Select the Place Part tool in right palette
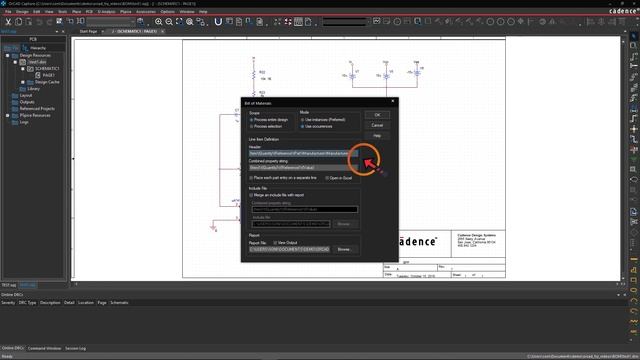Image resolution: width=640 pixels, height=360 pixels. pyautogui.click(x=633, y=46)
